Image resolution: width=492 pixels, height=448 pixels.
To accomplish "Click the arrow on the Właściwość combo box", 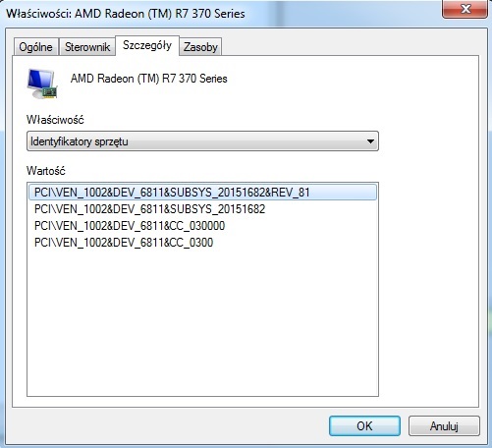I will (x=370, y=141).
